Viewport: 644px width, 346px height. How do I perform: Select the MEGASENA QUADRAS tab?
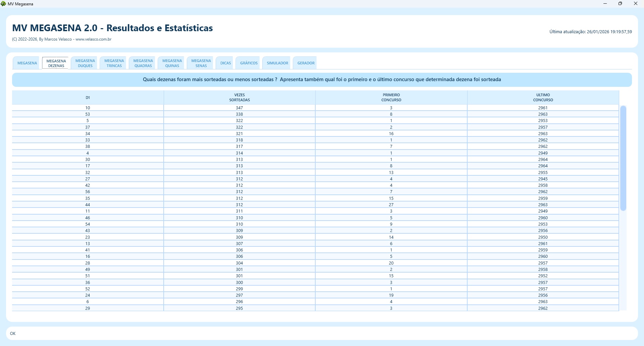143,63
